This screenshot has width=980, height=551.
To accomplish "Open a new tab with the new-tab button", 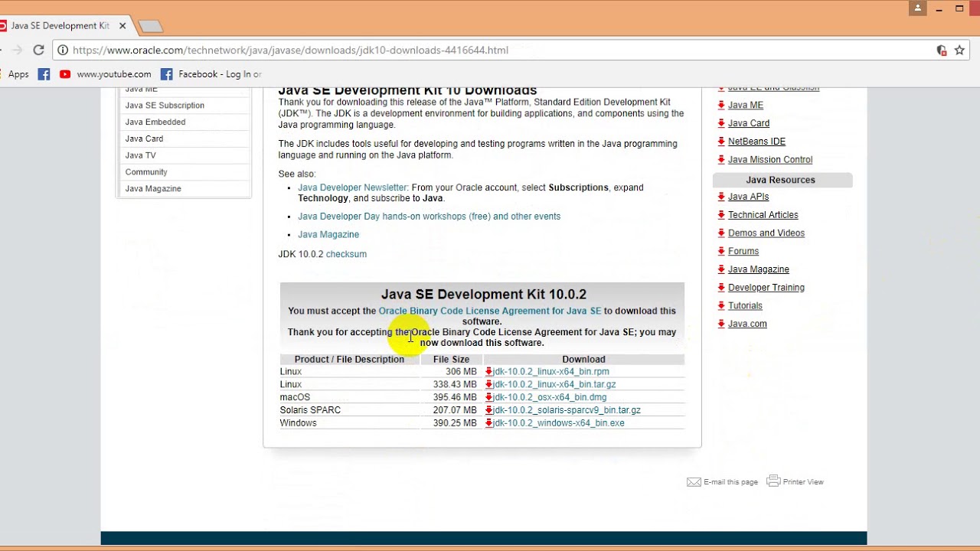I will point(151,26).
